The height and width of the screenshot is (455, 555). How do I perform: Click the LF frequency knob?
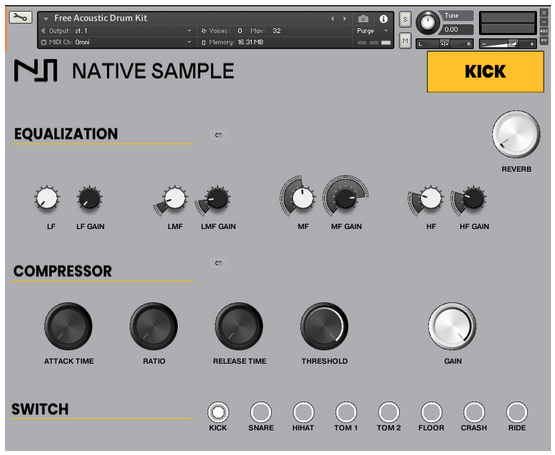47,198
